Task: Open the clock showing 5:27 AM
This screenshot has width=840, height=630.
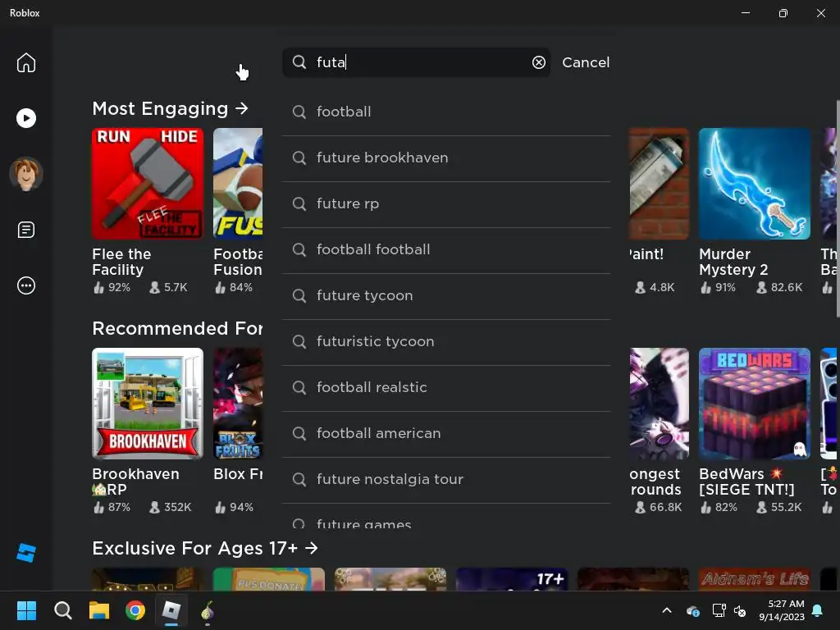Action: tap(782, 610)
